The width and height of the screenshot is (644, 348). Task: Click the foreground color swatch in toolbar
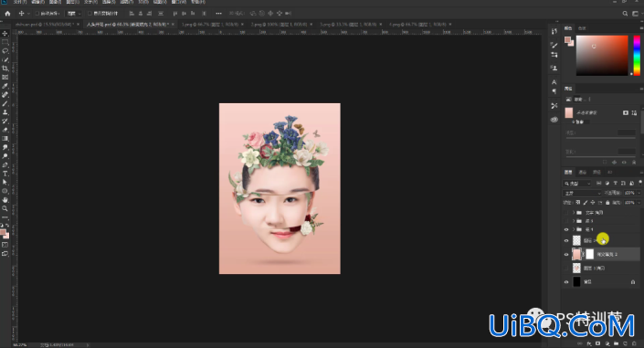point(3,233)
